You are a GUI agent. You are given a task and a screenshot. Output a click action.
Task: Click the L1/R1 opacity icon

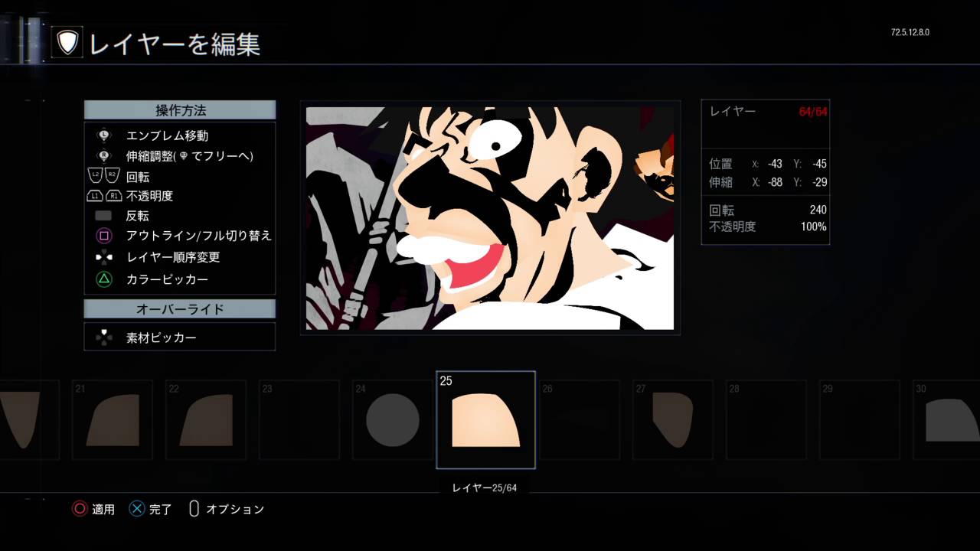pyautogui.click(x=104, y=196)
